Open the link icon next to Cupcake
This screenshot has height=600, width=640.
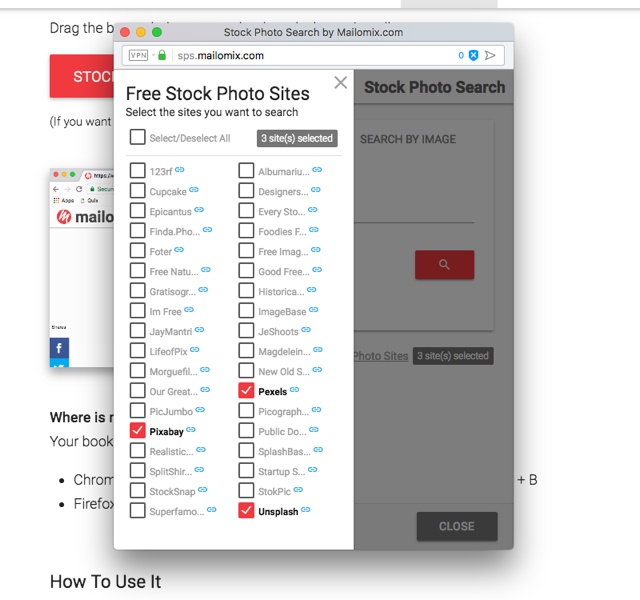click(x=194, y=190)
